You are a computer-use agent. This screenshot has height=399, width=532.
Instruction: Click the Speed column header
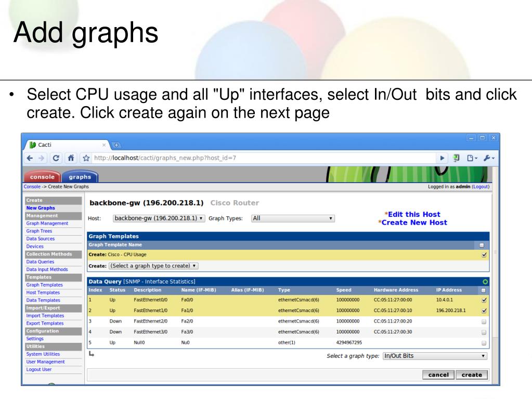pyautogui.click(x=344, y=290)
